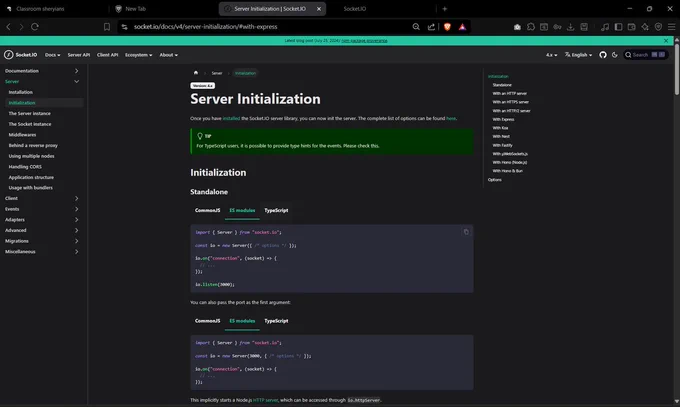Click the camera screenshot extension icon

click(x=517, y=27)
